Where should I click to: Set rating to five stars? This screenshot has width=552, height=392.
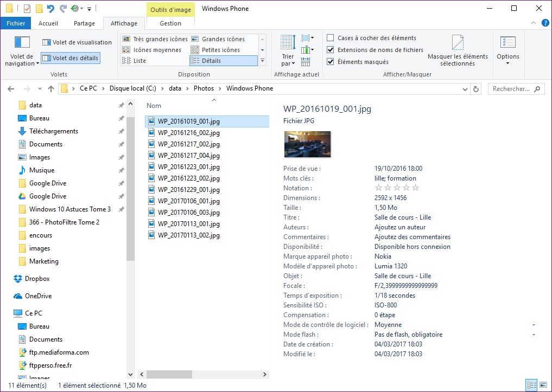416,188
